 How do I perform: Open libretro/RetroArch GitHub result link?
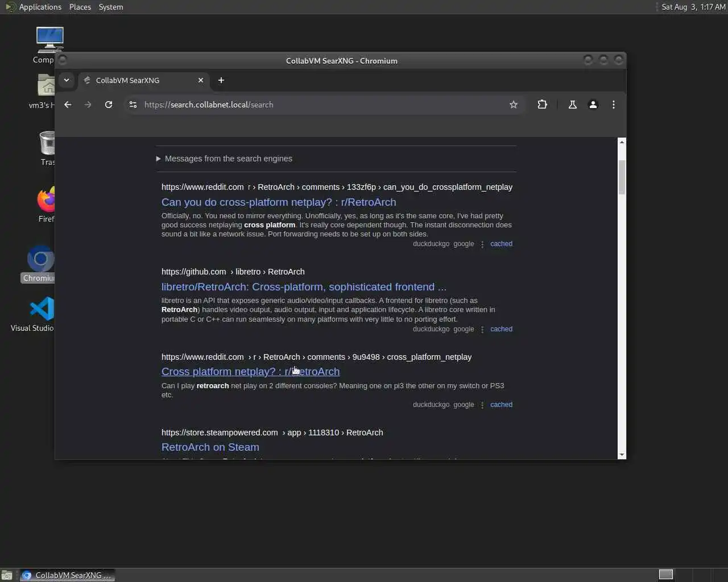point(304,287)
